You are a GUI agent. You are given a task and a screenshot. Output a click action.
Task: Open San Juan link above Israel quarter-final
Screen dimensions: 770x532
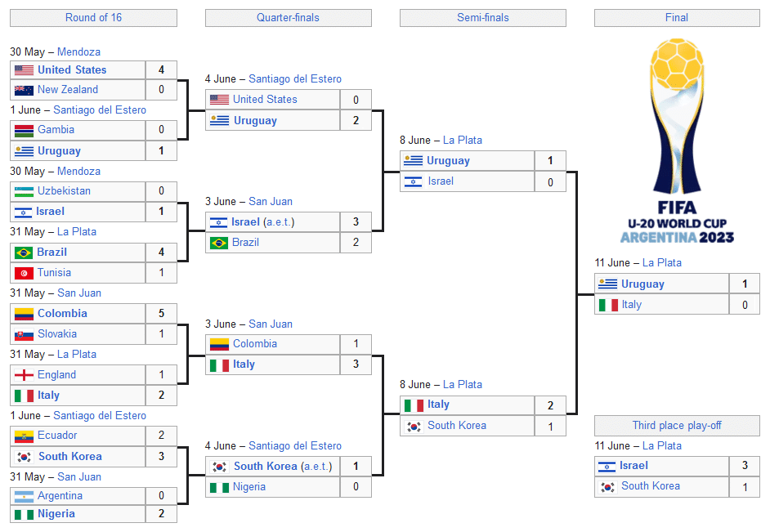point(271,202)
